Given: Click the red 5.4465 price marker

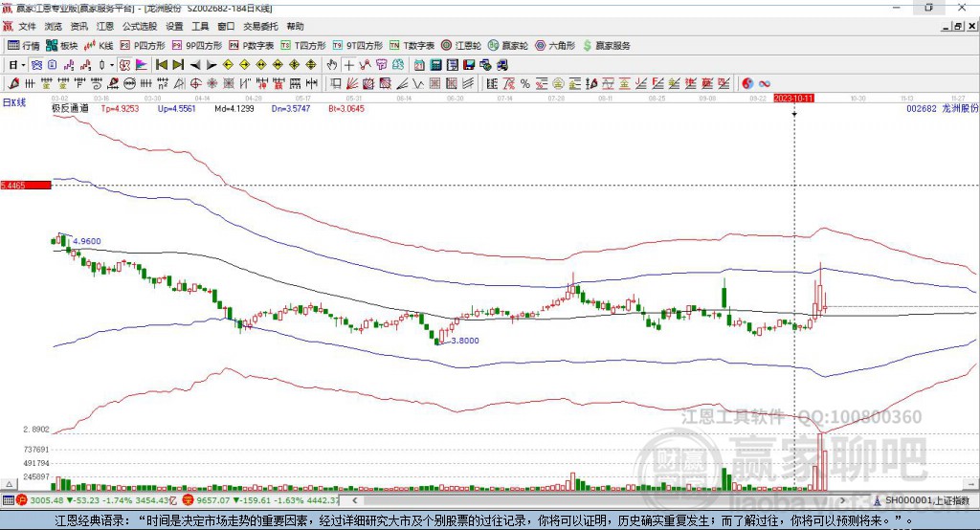Looking at the screenshot, I should click(x=26, y=185).
